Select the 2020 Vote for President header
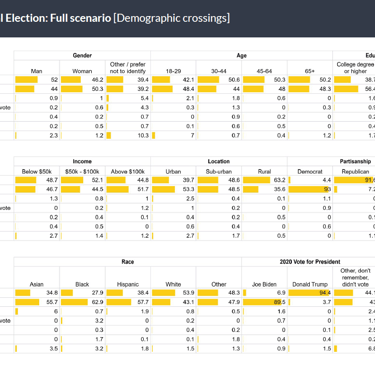The image size is (375, 366). coord(310,262)
